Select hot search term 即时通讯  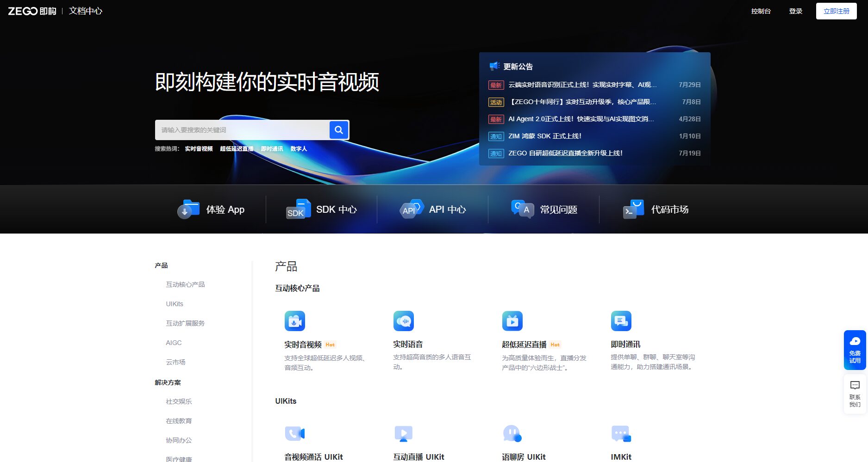click(272, 149)
